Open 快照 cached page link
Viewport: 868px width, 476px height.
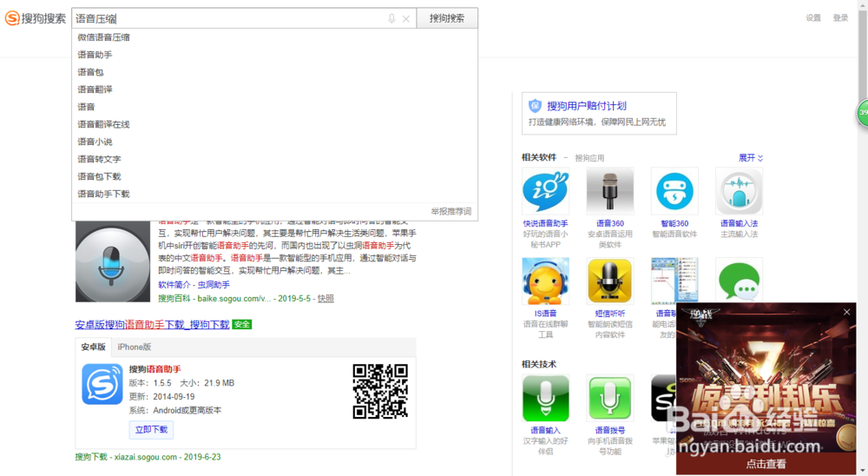coord(325,298)
